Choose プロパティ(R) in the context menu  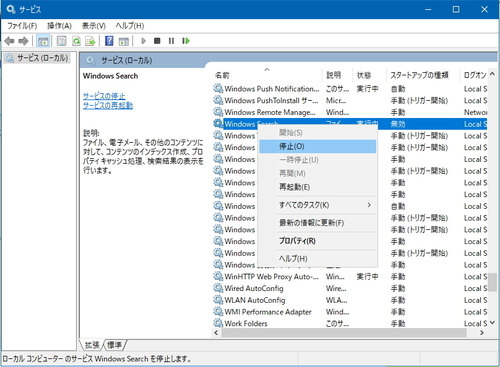318,241
